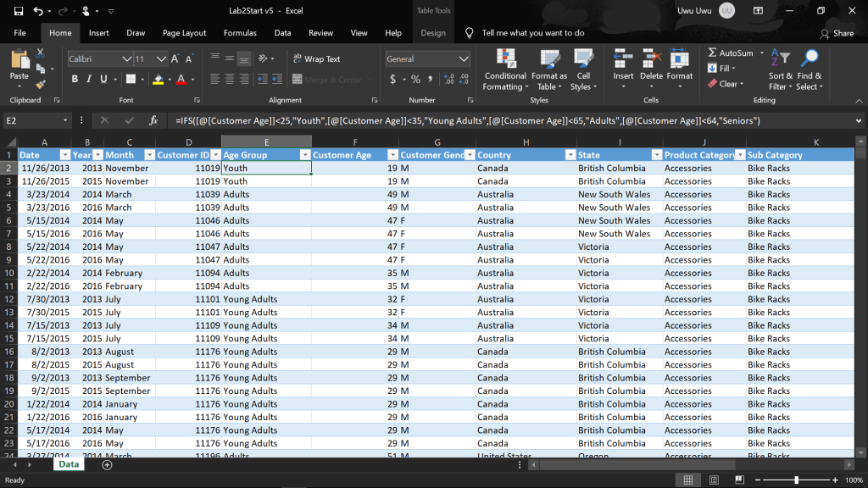Add a new sheet with plus icon
This screenshot has height=488, width=868.
click(x=107, y=464)
